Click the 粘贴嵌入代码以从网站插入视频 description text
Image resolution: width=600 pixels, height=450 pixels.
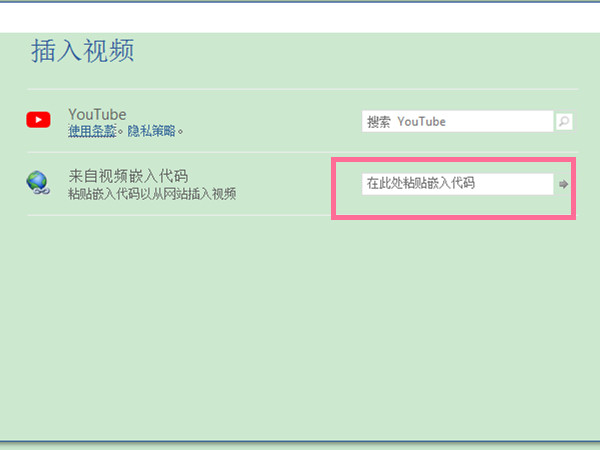click(x=152, y=193)
